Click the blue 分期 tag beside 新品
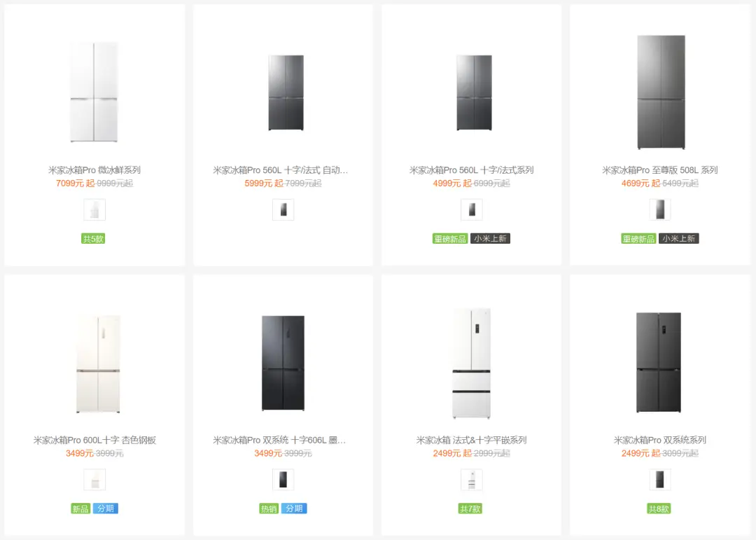Screen dimensions: 756x540 (x=106, y=508)
